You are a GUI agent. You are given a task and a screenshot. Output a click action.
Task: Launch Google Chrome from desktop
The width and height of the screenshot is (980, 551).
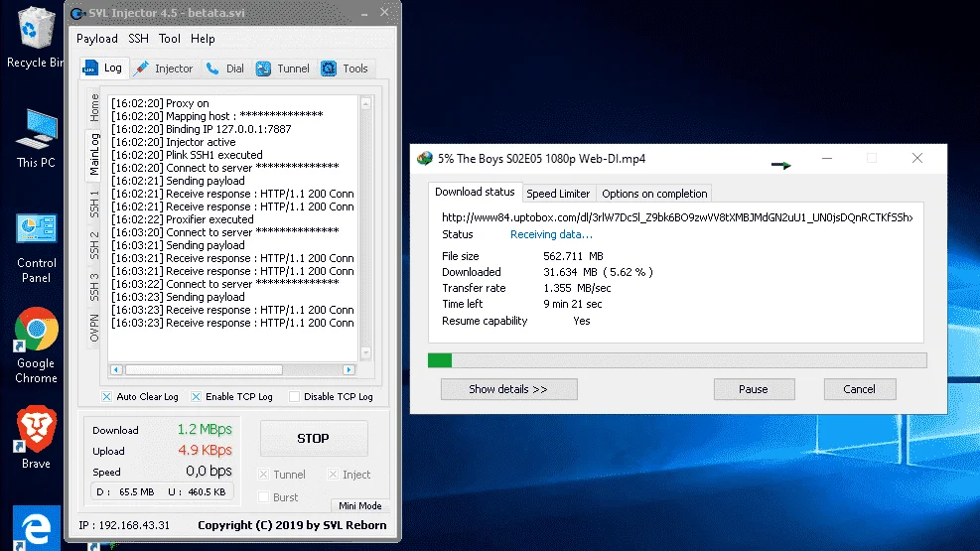pyautogui.click(x=36, y=344)
